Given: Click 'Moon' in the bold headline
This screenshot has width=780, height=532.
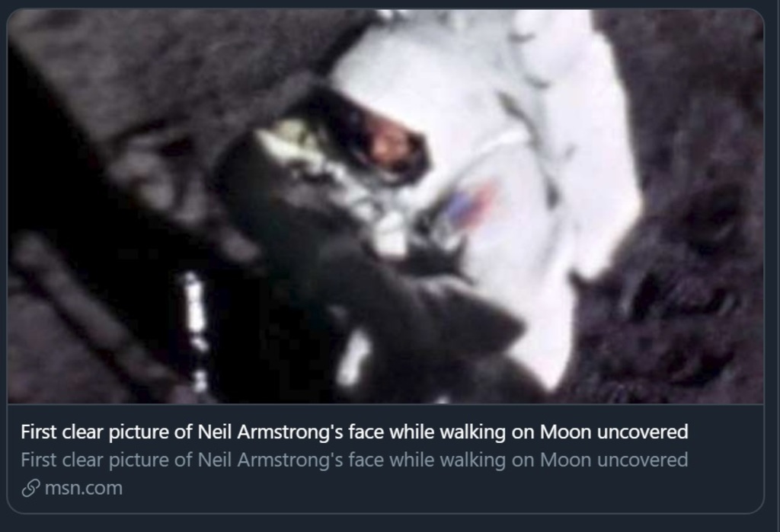Looking at the screenshot, I should (x=565, y=432).
